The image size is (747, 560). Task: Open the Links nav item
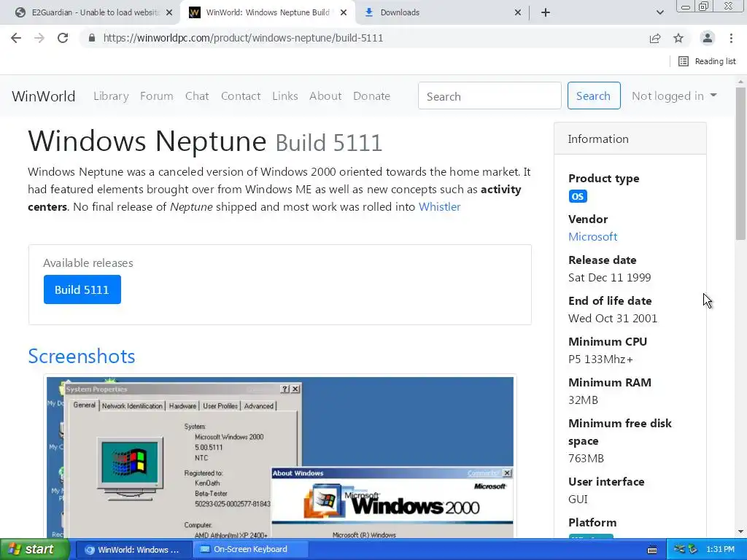pyautogui.click(x=285, y=96)
